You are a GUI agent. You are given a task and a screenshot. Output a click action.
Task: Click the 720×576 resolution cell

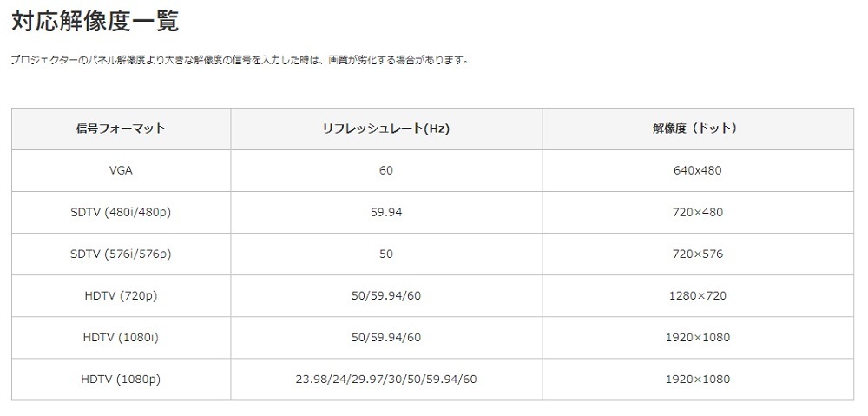(697, 254)
